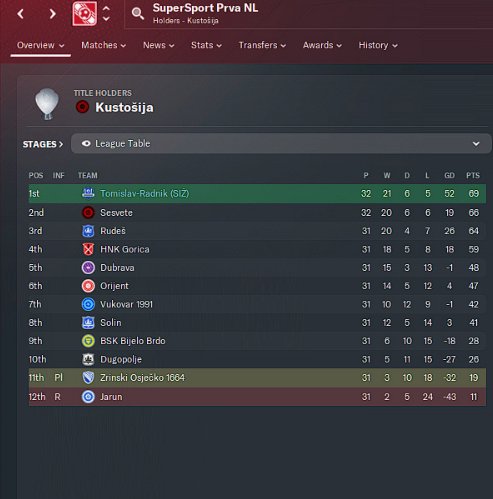Click the HNK Gorica club badge
The height and width of the screenshot is (499, 493).
(88, 249)
